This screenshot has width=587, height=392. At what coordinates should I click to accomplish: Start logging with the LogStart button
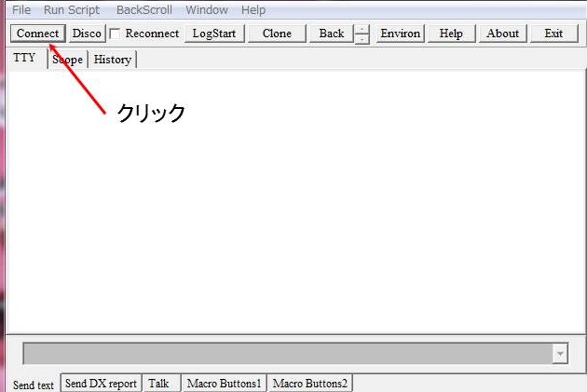point(214,34)
